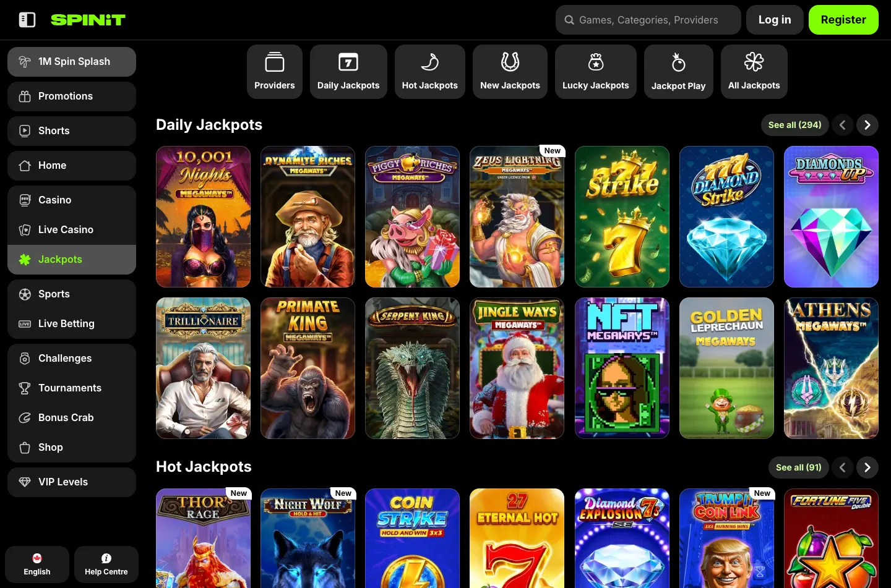Show previous Daily Jackpots games arrow
Viewport: 891px width, 588px height.
click(x=843, y=125)
